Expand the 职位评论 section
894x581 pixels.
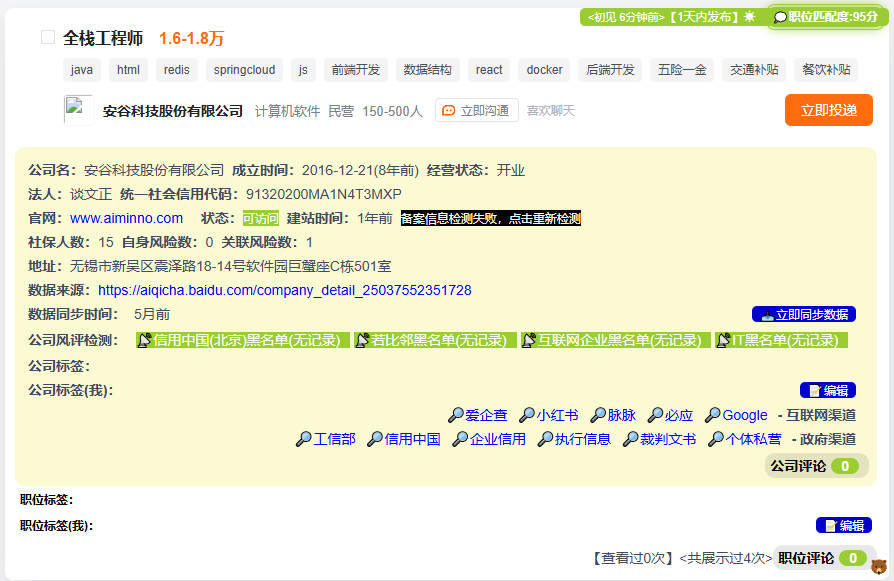[823, 558]
